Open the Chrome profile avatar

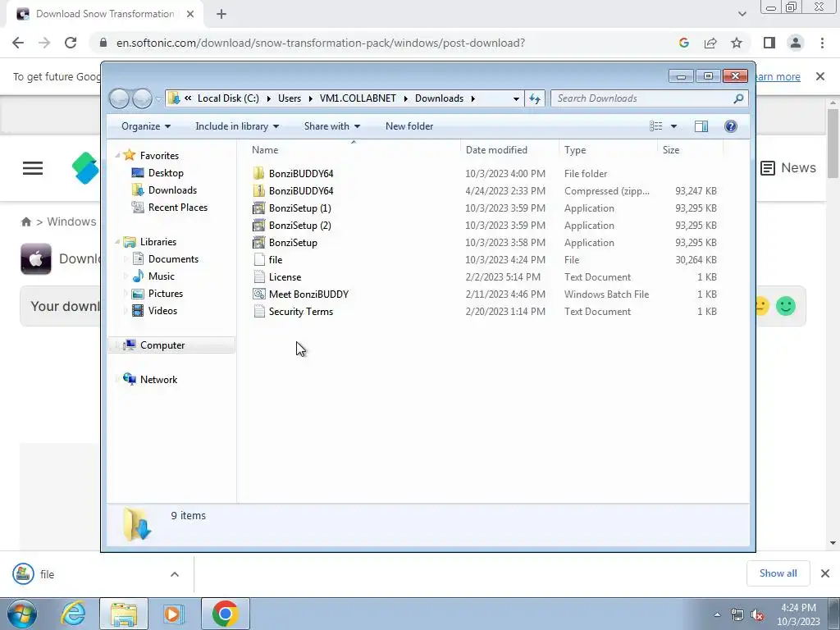click(x=796, y=43)
